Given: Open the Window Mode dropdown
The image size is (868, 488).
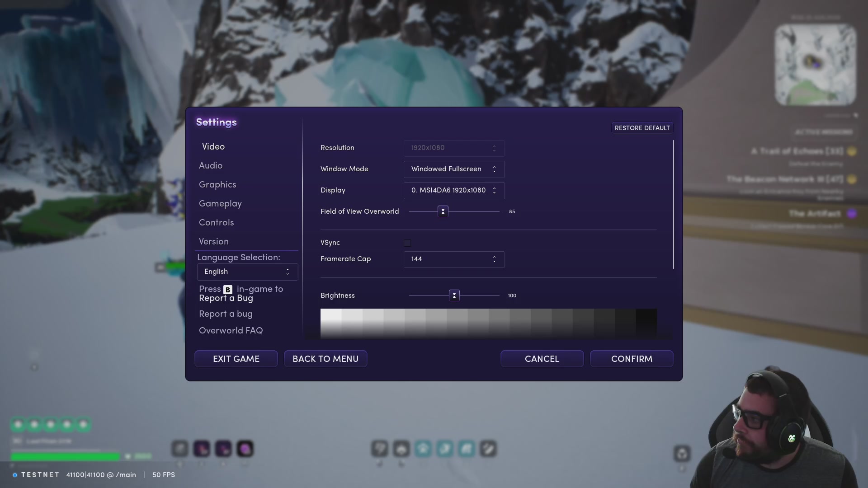Looking at the screenshot, I should click(454, 169).
